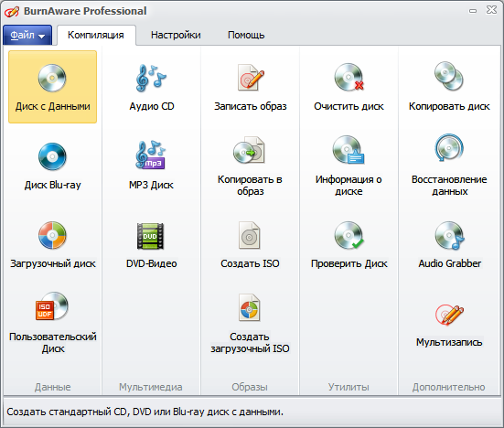Run the Проверить Диск utility
The image size is (504, 428).
point(349,244)
